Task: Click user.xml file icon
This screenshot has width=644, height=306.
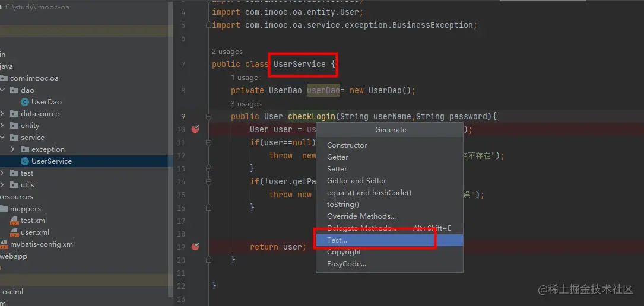Action: click(14, 232)
